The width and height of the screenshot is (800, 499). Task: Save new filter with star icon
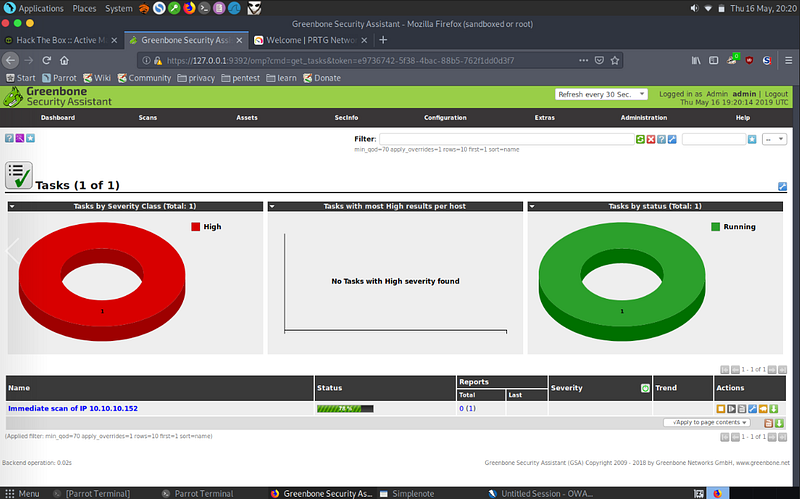[752, 139]
